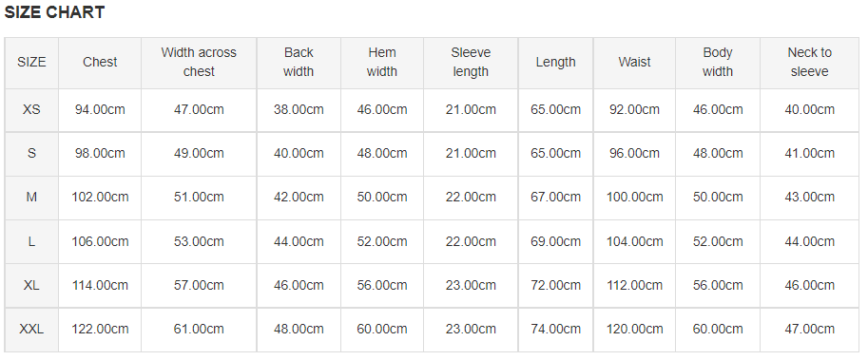868x360 pixels.
Task: Select the XXL size row label
Action: coord(31,329)
